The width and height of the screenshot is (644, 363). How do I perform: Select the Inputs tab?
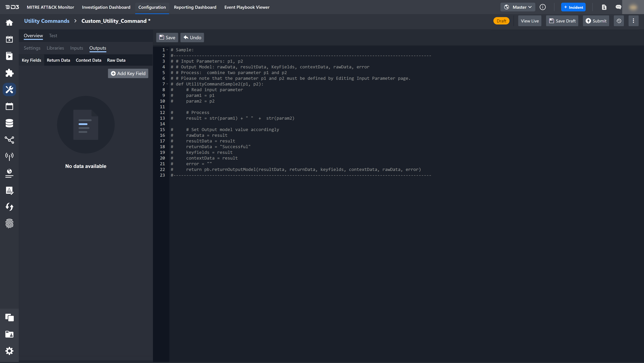click(76, 48)
